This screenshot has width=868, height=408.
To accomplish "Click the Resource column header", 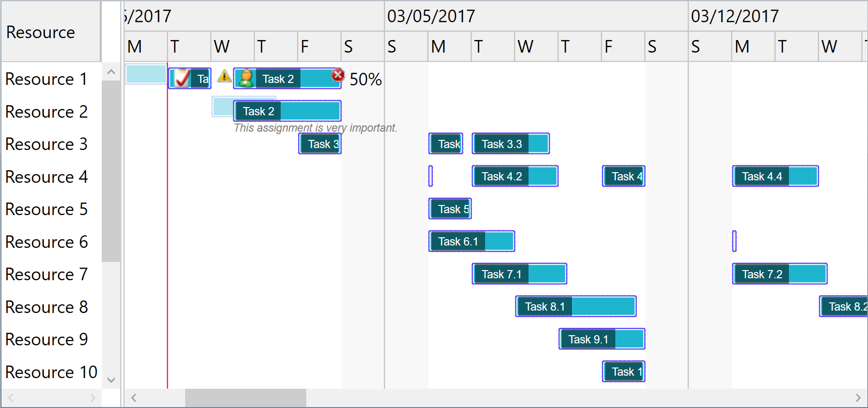I will tap(41, 32).
